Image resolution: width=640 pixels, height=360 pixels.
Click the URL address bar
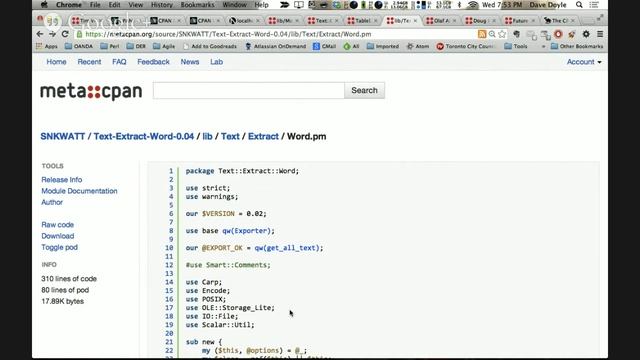click(276, 34)
